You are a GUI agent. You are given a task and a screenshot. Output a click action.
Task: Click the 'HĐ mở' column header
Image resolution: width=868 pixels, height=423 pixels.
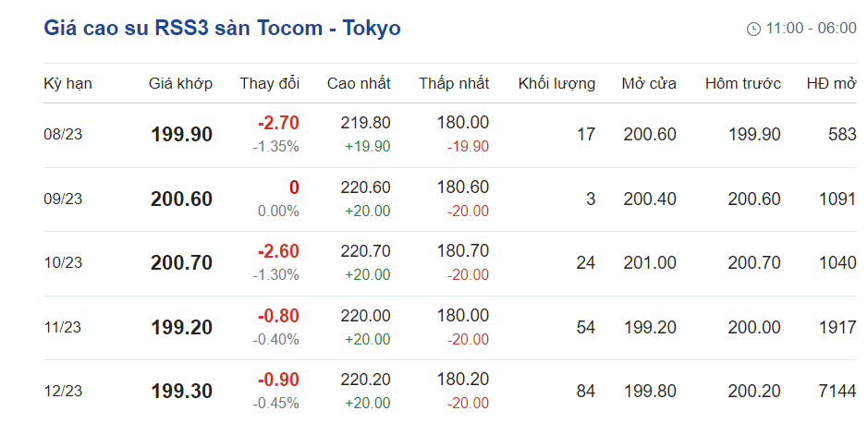(831, 83)
